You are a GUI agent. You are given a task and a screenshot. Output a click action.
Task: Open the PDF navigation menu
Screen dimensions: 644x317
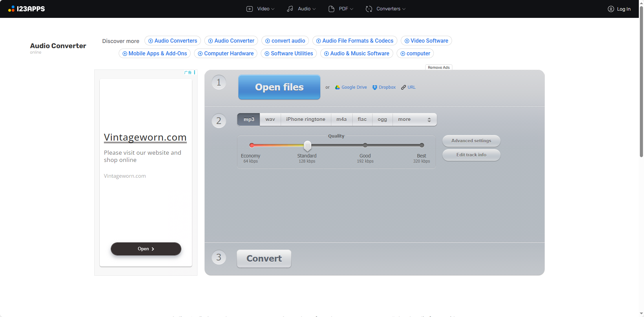(341, 9)
